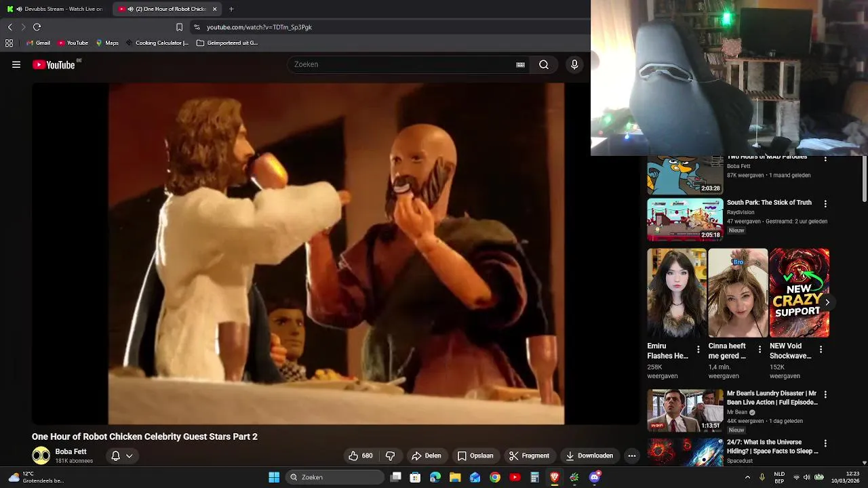Screen dimensions: 868x488
Task: Open options menu for South Park video
Action: [x=825, y=203]
